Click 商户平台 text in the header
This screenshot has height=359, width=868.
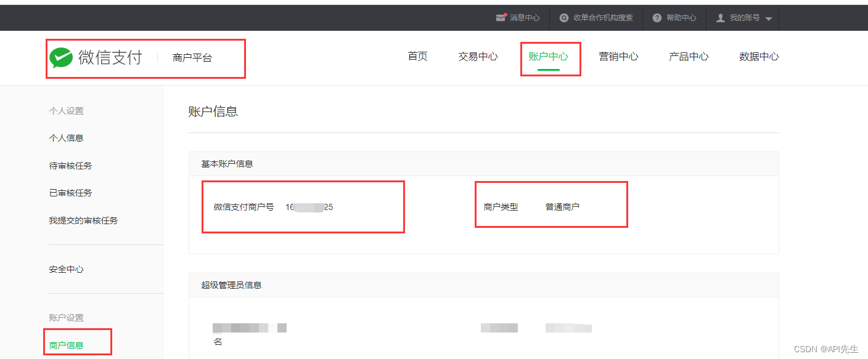point(192,58)
